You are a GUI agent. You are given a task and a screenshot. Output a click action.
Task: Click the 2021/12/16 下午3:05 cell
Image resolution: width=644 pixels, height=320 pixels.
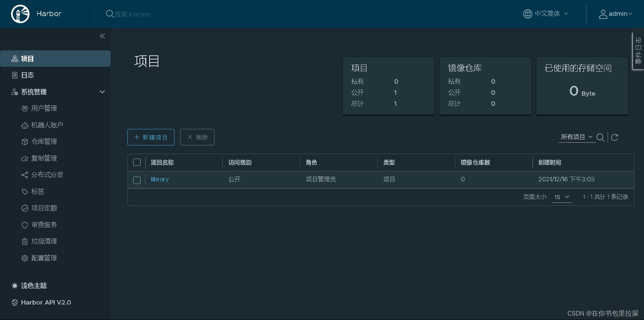567,179
